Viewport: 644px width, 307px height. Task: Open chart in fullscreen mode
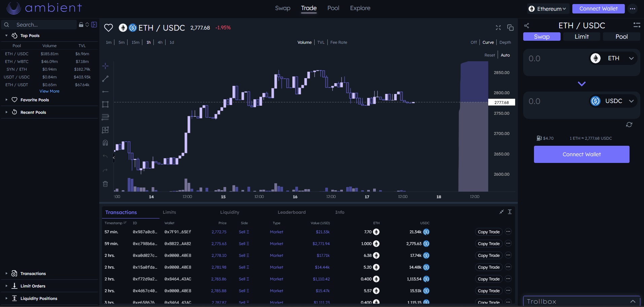tap(498, 28)
